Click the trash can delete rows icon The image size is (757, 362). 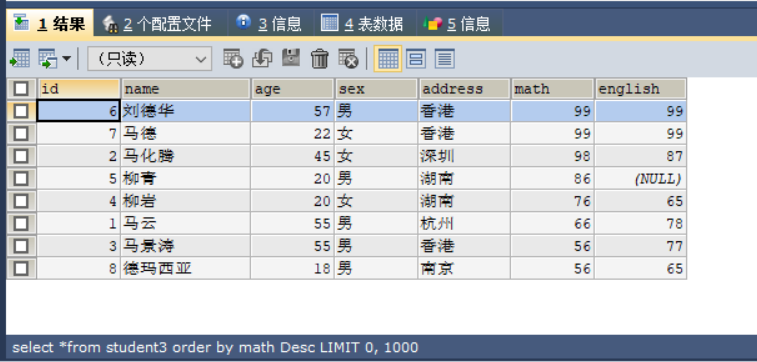320,59
